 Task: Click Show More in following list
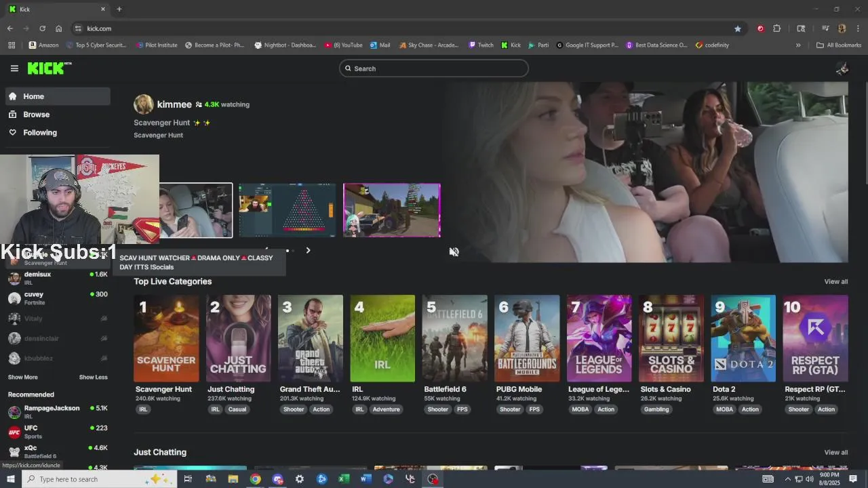(23, 377)
